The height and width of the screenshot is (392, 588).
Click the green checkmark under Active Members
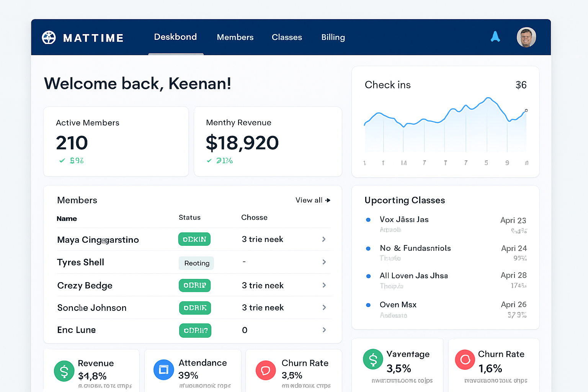[62, 160]
